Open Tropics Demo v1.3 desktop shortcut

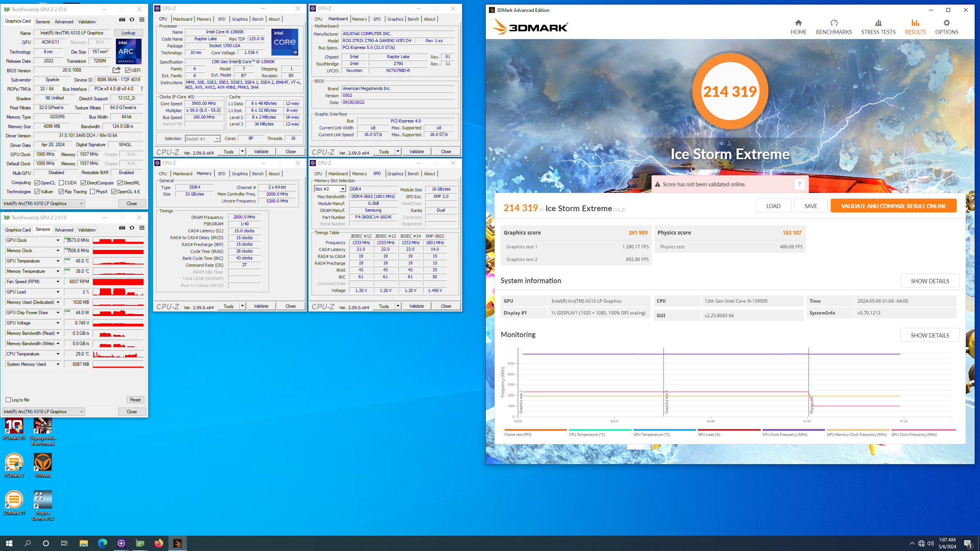click(43, 505)
